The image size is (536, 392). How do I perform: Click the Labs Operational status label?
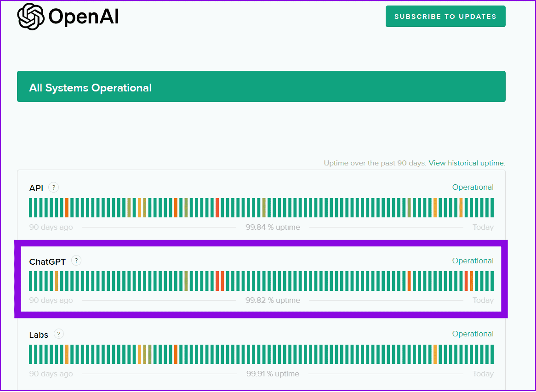click(473, 334)
